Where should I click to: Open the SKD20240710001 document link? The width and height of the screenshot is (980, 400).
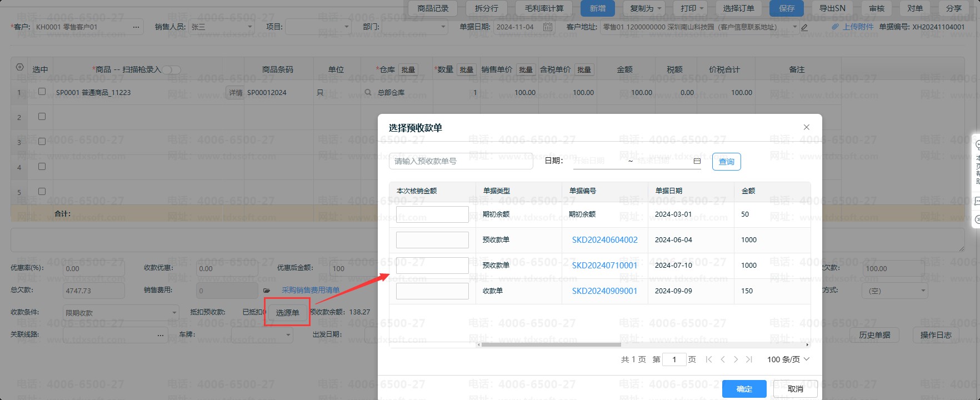(x=604, y=265)
